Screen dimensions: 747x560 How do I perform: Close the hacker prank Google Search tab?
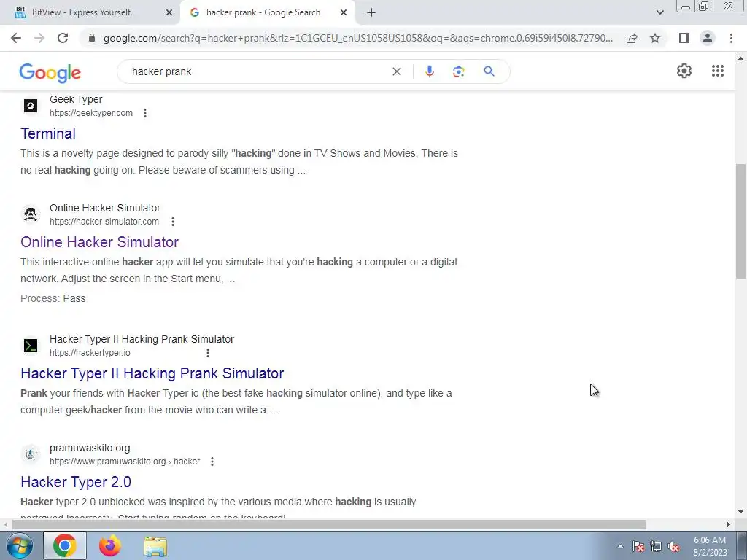344,13
